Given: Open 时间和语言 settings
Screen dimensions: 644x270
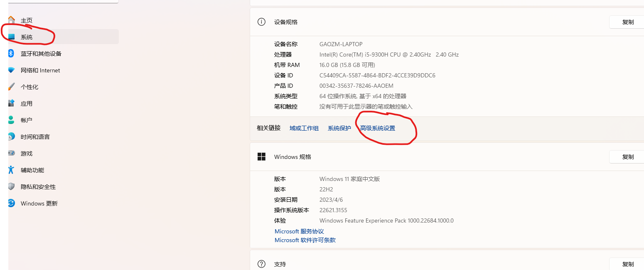Looking at the screenshot, I should tap(64, 137).
